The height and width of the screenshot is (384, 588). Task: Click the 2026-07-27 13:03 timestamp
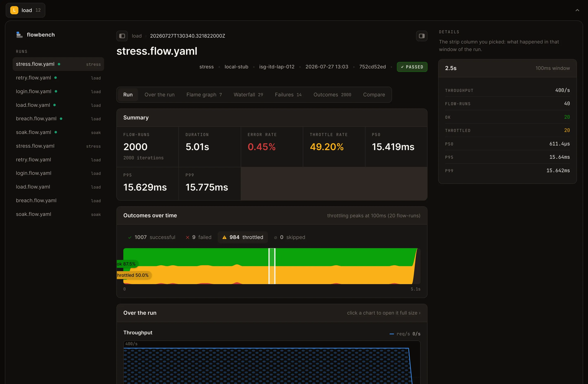tap(327, 67)
